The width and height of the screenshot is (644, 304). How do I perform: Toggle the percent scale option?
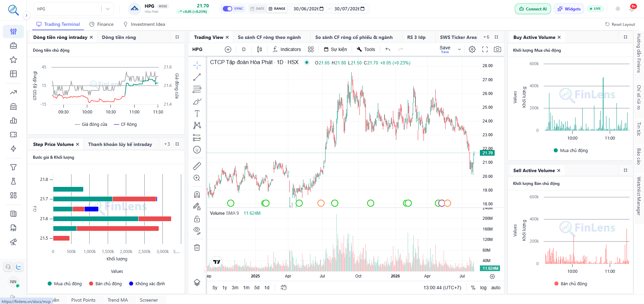(x=473, y=288)
